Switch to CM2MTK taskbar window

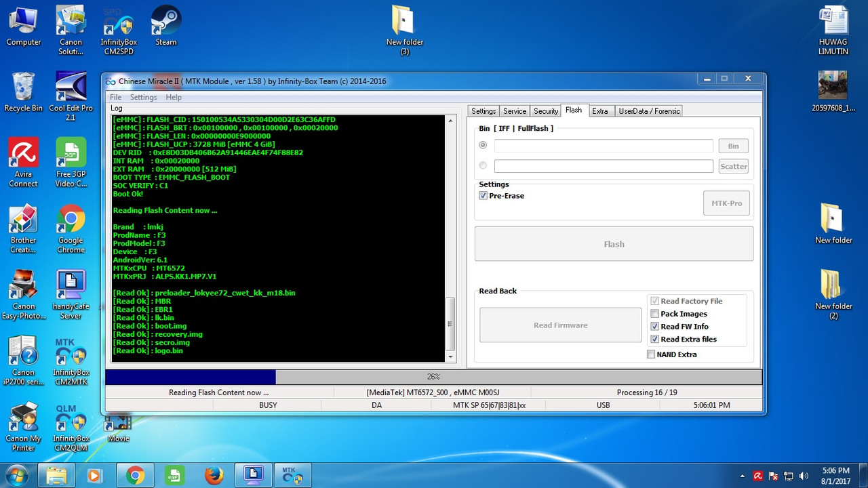pos(292,476)
